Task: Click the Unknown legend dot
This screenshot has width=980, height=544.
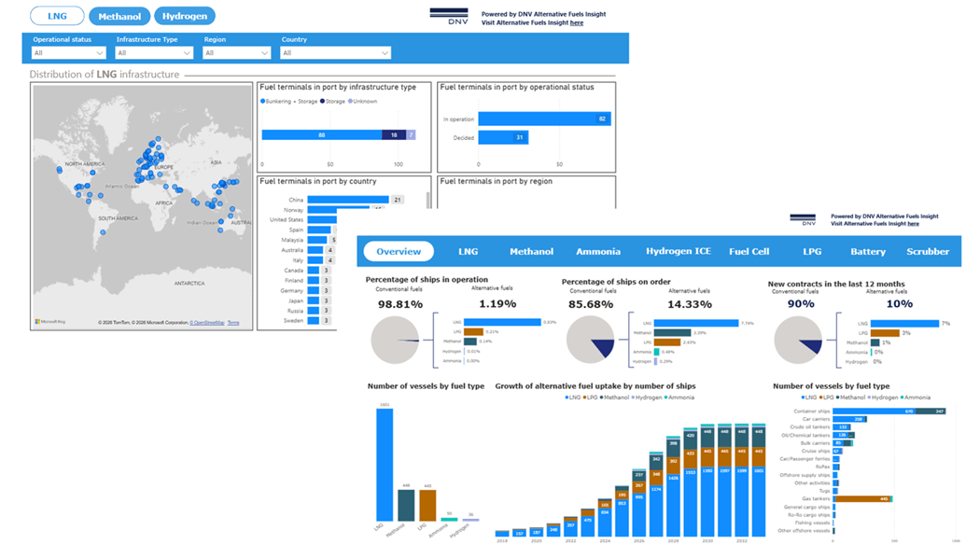Action: pyautogui.click(x=351, y=101)
